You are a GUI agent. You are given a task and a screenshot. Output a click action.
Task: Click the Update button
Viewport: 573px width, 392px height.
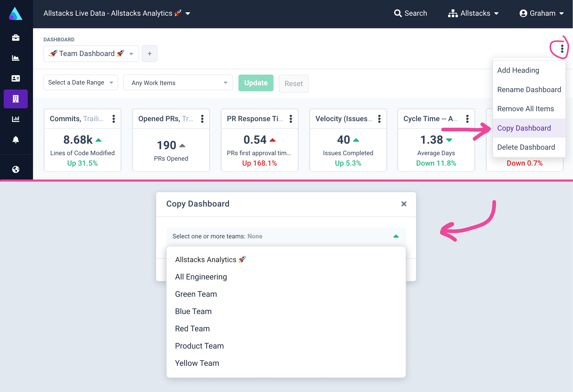(x=256, y=83)
